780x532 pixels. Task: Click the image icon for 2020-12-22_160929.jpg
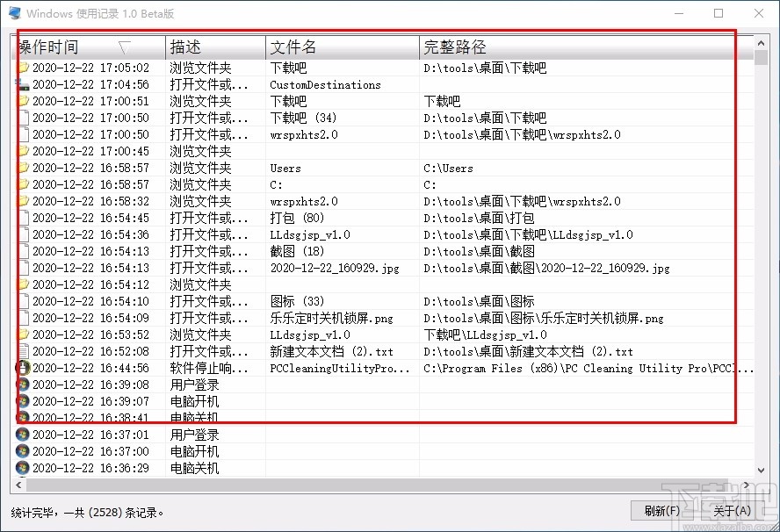[24, 268]
